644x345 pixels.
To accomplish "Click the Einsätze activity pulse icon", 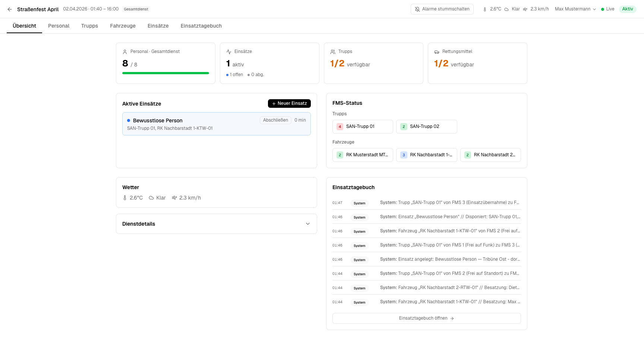I will pyautogui.click(x=229, y=52).
